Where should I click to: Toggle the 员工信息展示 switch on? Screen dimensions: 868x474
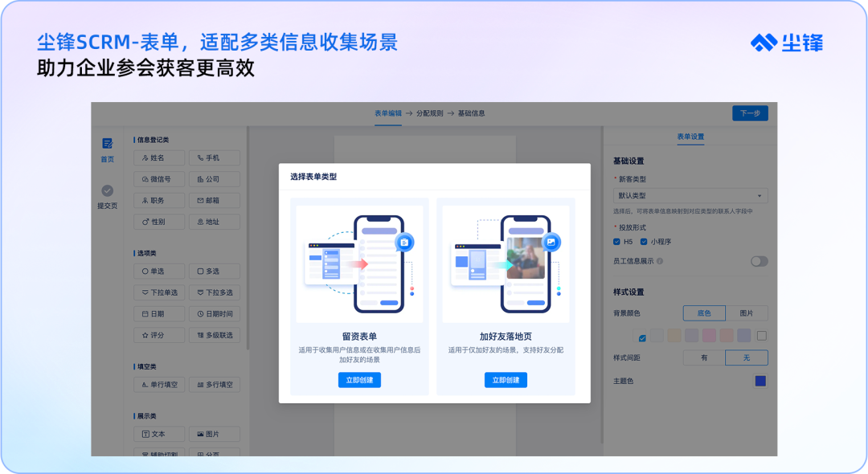(759, 261)
